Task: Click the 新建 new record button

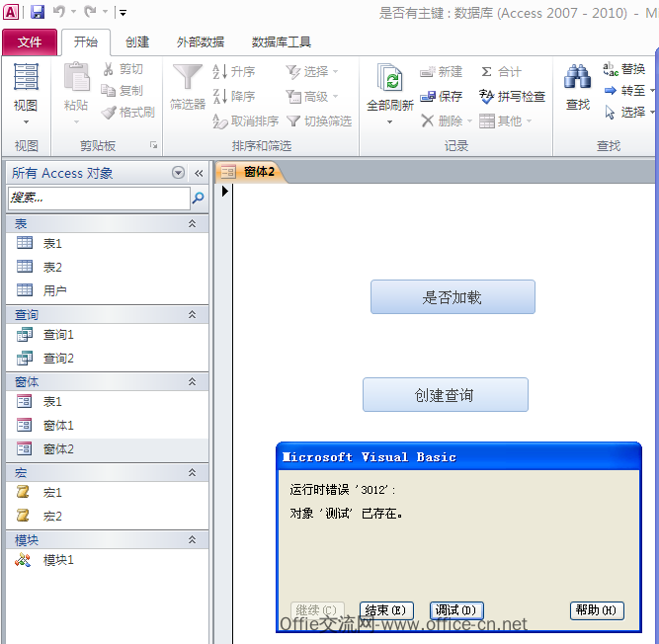Action: click(442, 72)
